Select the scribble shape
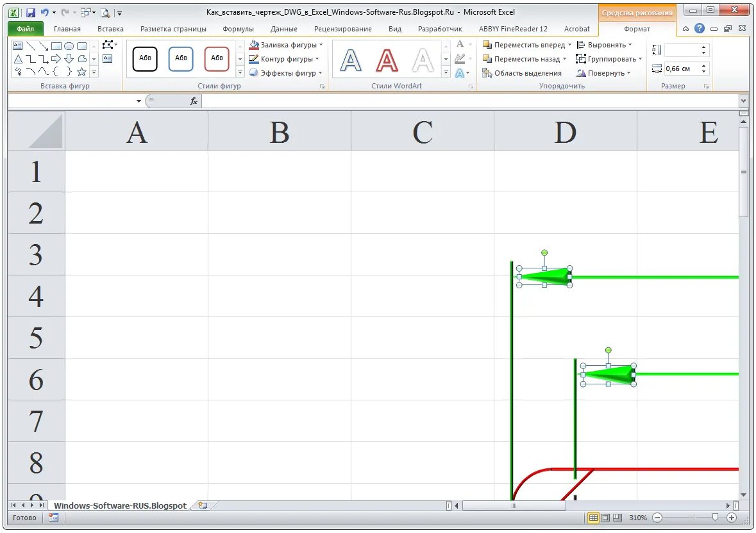Image resolution: width=756 pixels, height=533 pixels. 18,72
